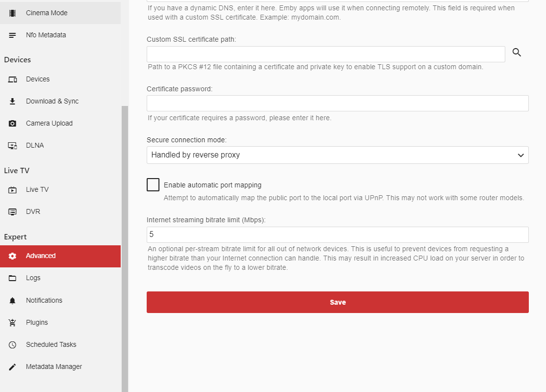Click the sidebar vertical scrollbar
Screen dimensions: 546x392
pyautogui.click(x=125, y=245)
